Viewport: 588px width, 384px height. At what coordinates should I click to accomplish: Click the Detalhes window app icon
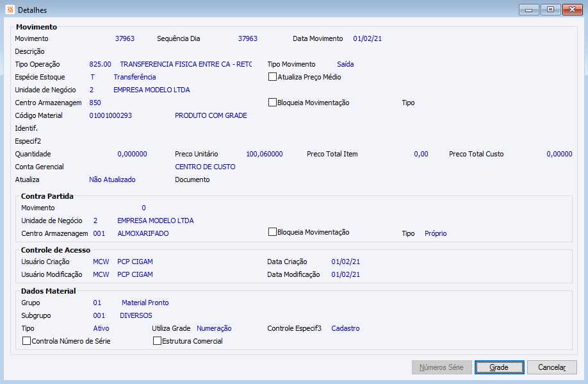coord(10,10)
